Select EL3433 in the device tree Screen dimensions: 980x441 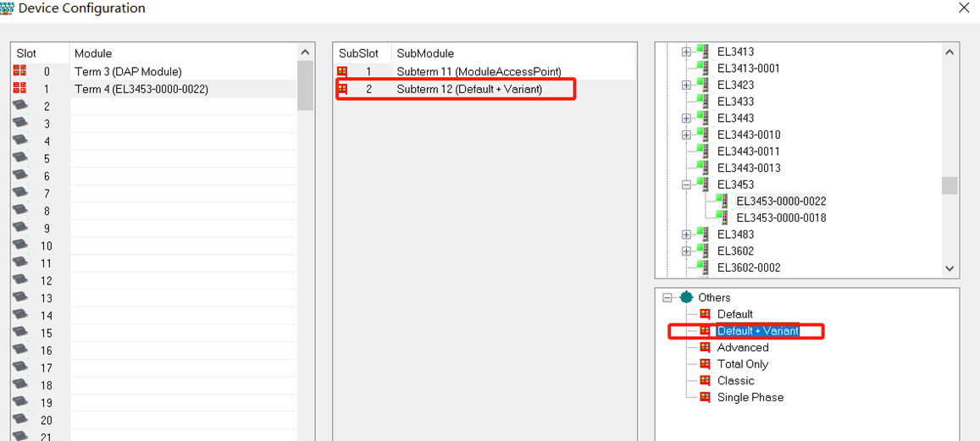point(735,102)
